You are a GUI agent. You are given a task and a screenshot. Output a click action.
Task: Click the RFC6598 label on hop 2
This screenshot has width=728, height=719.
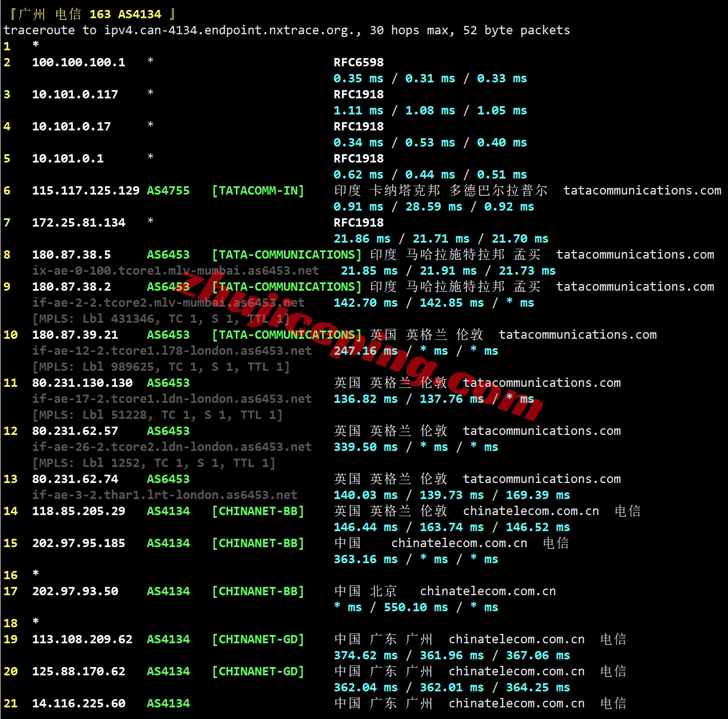coord(358,62)
